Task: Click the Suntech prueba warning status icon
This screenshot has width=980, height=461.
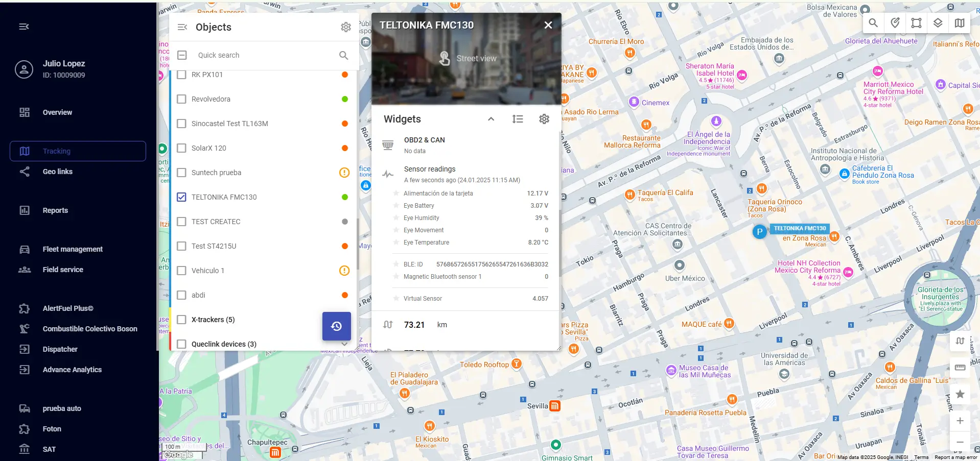Action: coord(344,173)
